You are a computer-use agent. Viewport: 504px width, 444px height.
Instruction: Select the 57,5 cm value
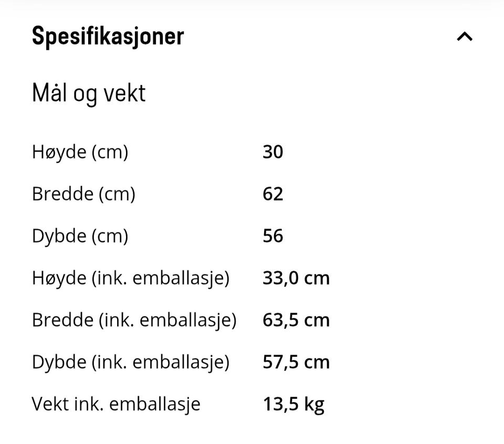click(x=296, y=362)
